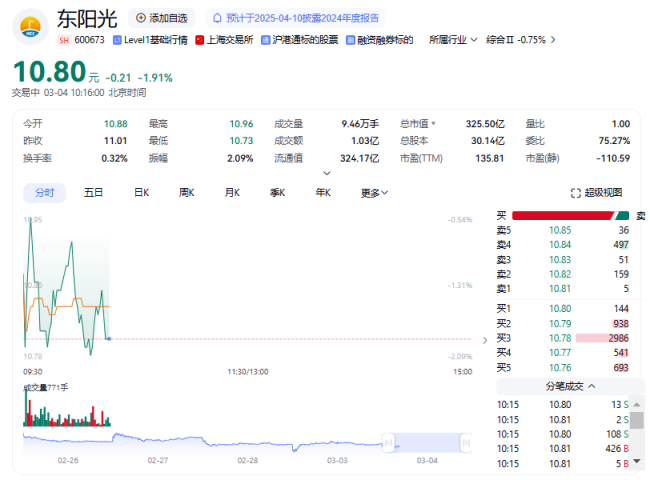Click the 市盈(TTM) value 135.81
The image size is (650, 480).
click(490, 158)
